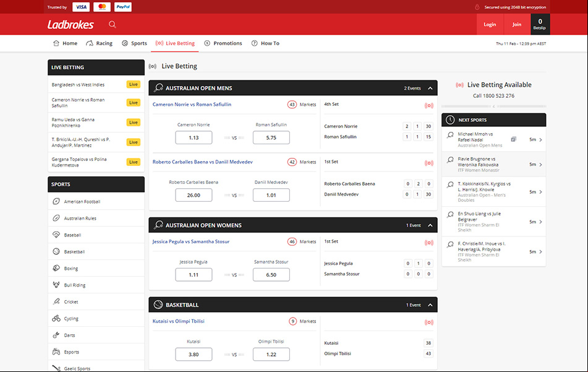Click Live badge for Ramu Ueda vs Ganna Poznikhirenko

point(134,123)
